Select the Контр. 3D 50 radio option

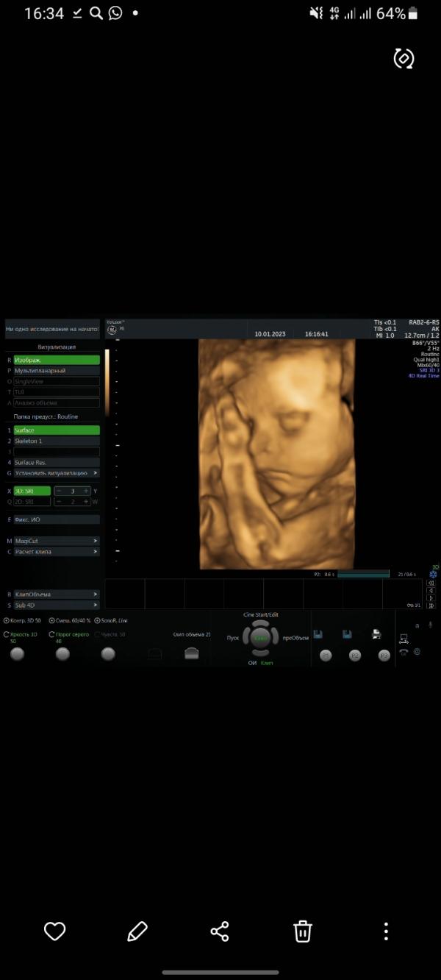pos(23,621)
